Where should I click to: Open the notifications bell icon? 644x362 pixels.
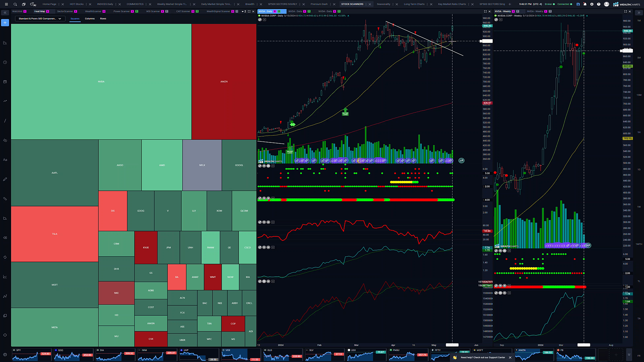(x=585, y=4)
